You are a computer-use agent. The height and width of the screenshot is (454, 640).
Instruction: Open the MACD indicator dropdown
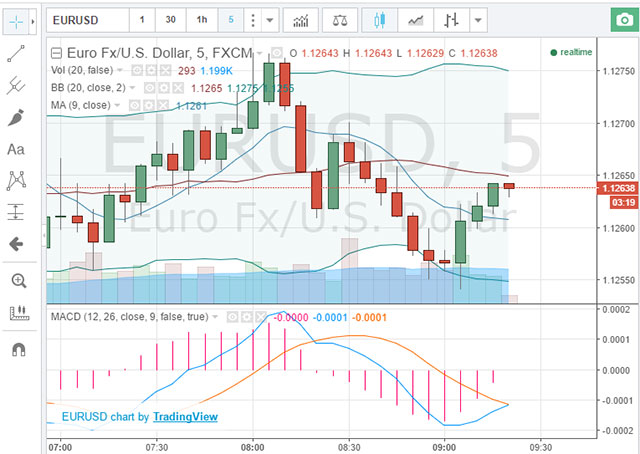point(215,317)
